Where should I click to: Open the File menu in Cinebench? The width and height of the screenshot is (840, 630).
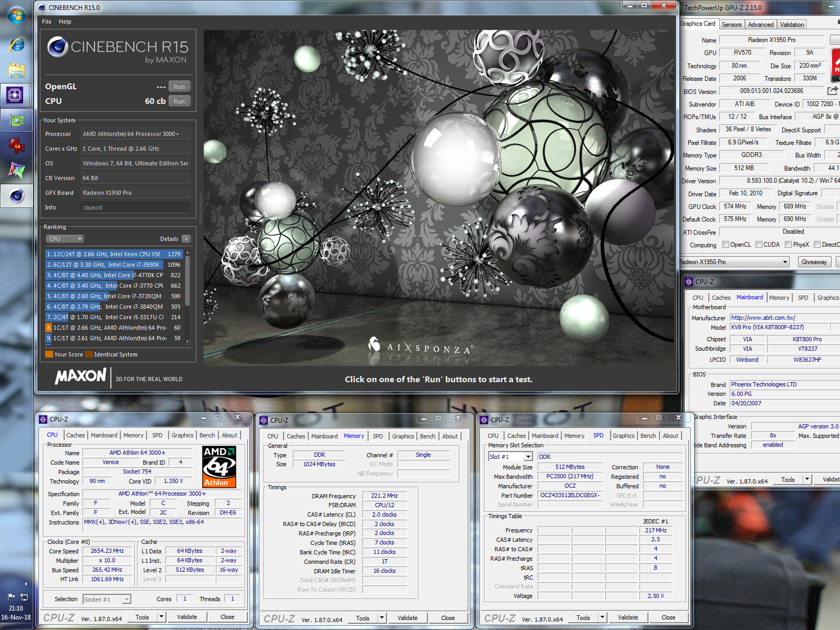47,22
